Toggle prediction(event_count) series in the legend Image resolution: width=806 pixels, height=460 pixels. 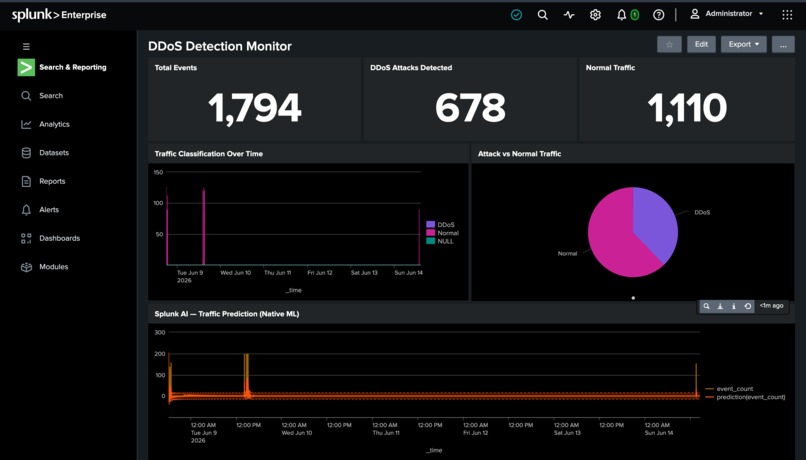745,397
